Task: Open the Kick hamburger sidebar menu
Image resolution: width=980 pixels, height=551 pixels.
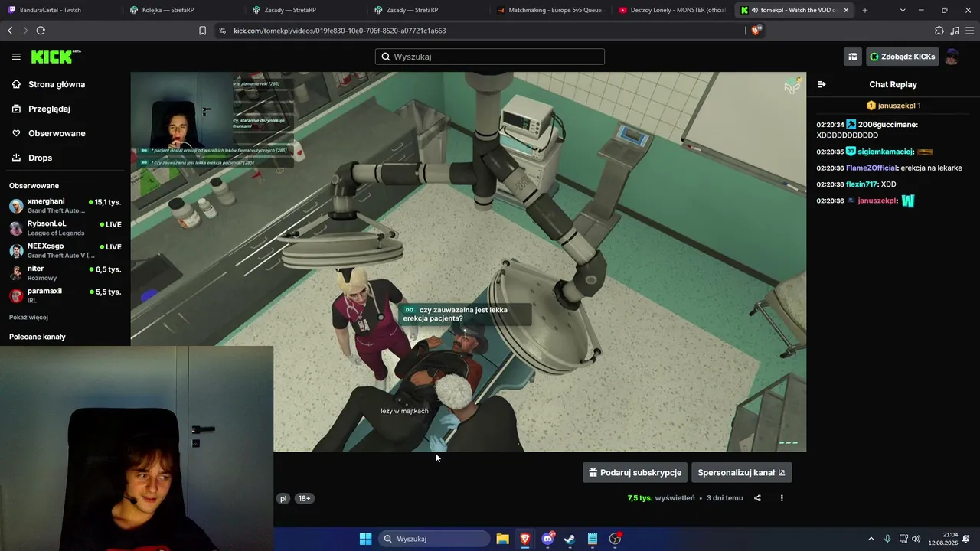Action: point(16,57)
